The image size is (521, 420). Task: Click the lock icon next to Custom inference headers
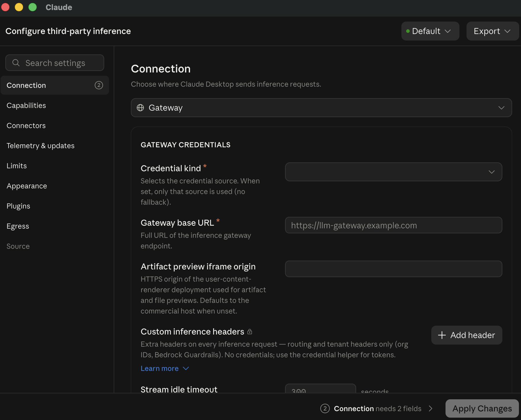coord(250,332)
